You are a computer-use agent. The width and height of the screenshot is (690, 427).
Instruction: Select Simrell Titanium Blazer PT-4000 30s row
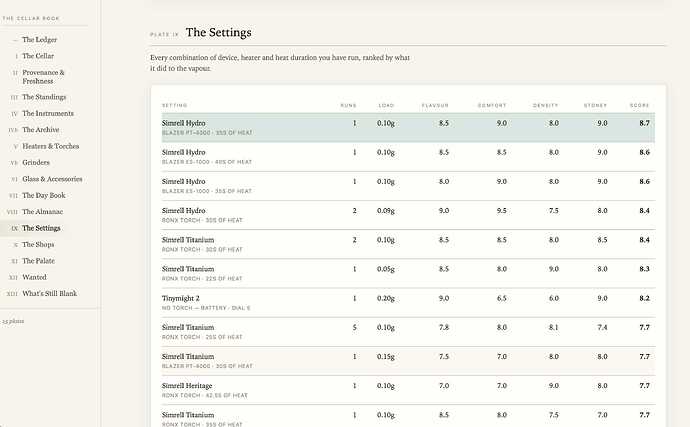tap(408, 361)
